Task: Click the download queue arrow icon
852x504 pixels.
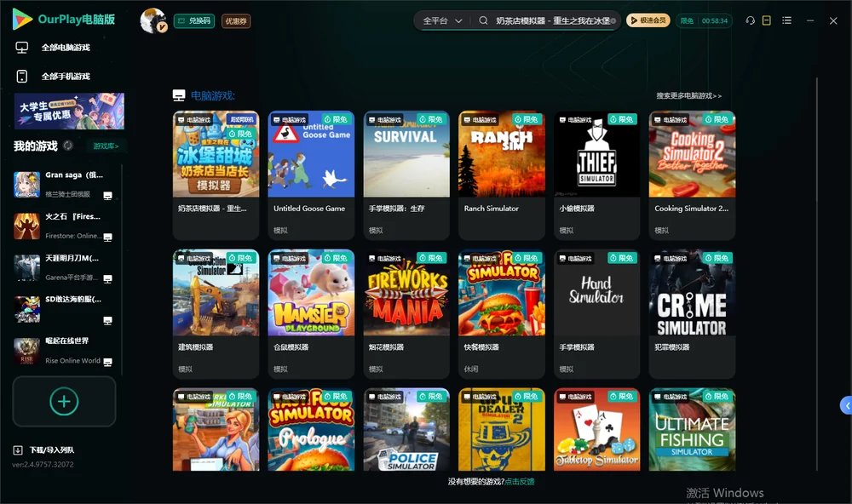Action: [18, 450]
